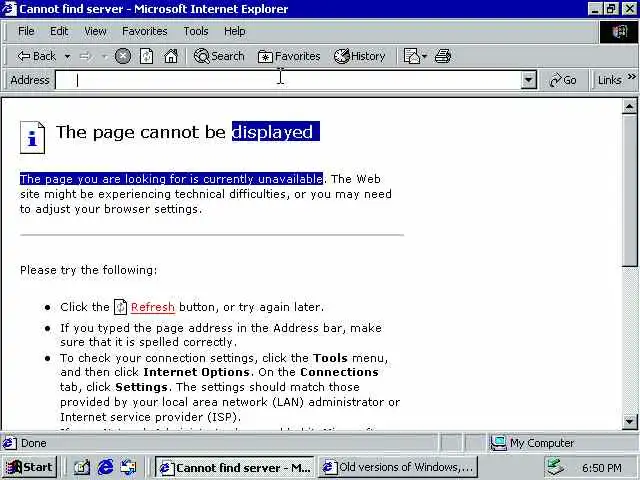Viewport: 640px width, 480px height.
Task: Minimize the Internet Explorer window
Action: tap(595, 9)
